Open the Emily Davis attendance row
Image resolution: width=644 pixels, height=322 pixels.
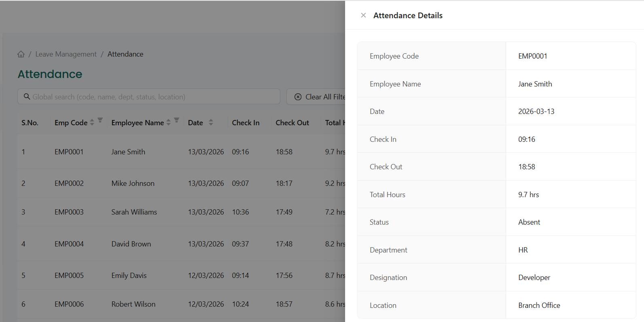pos(129,276)
